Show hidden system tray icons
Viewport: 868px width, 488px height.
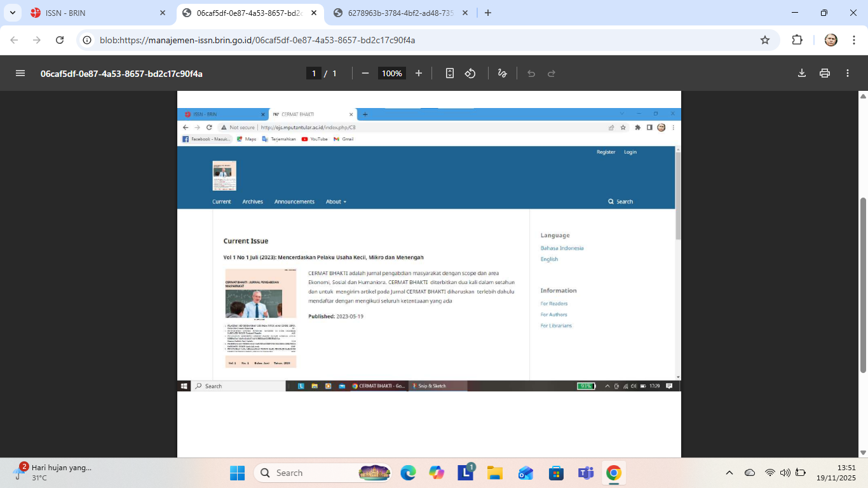click(729, 473)
